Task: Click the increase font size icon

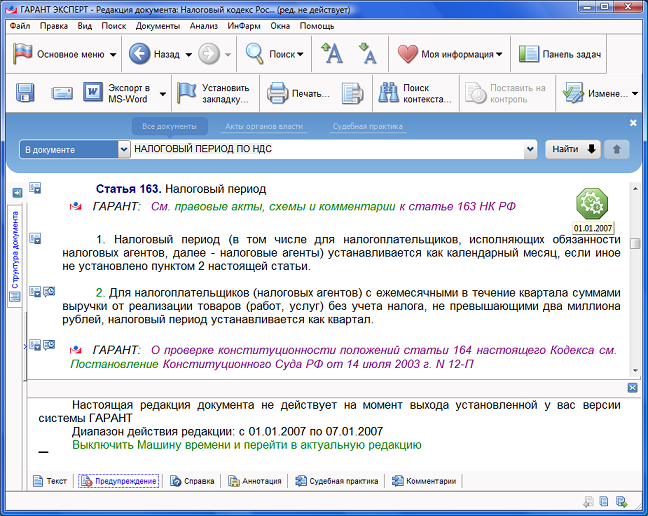Action: click(x=333, y=54)
